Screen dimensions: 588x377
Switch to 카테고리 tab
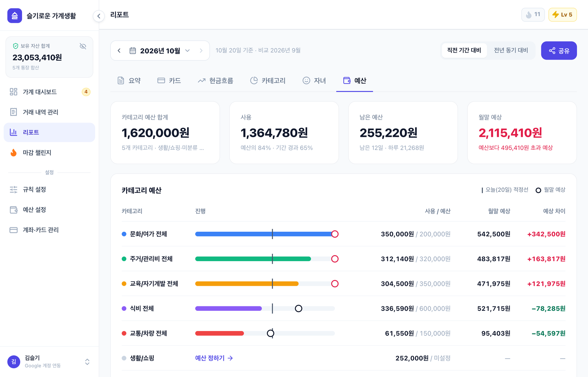pos(268,81)
